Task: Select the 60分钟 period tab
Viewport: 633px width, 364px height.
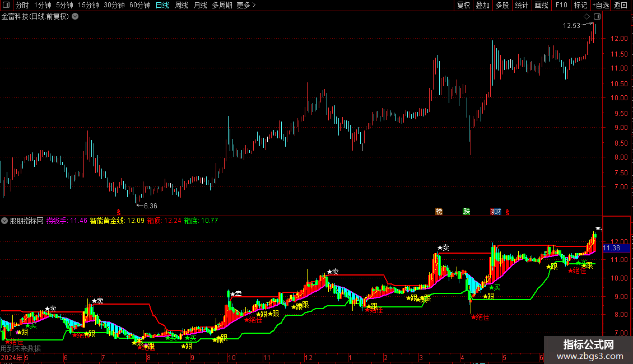Action: [x=140, y=5]
